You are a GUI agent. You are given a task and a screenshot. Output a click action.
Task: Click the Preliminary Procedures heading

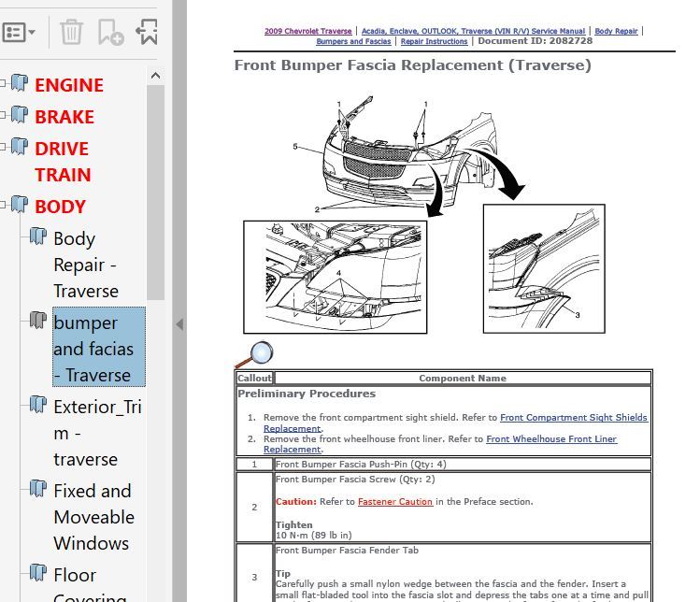click(x=307, y=394)
